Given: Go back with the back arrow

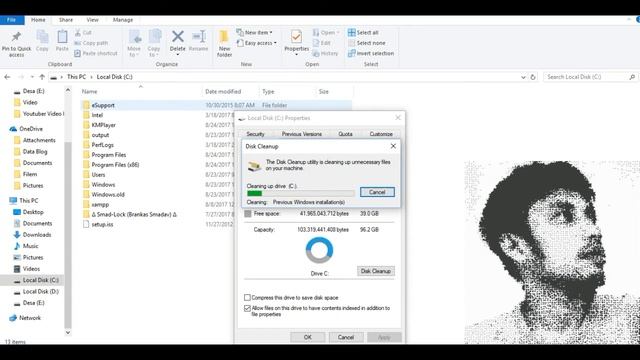Looking at the screenshot, I should (x=7, y=77).
